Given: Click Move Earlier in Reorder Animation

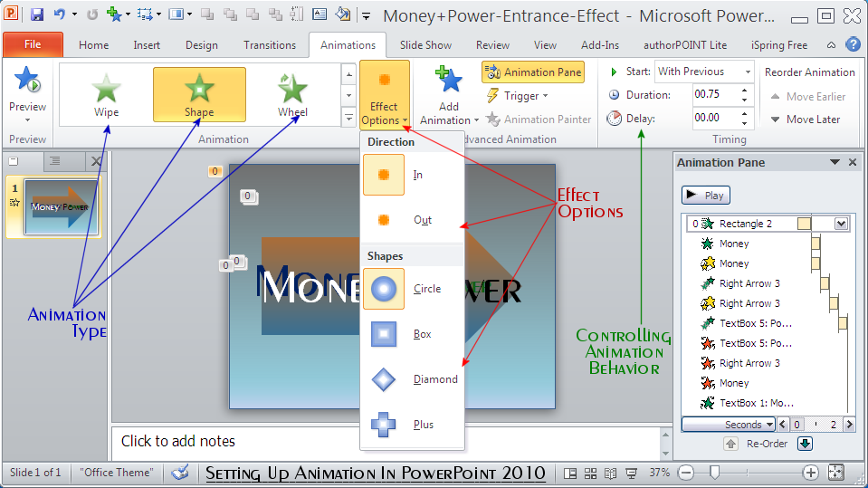Looking at the screenshot, I should pos(808,96).
